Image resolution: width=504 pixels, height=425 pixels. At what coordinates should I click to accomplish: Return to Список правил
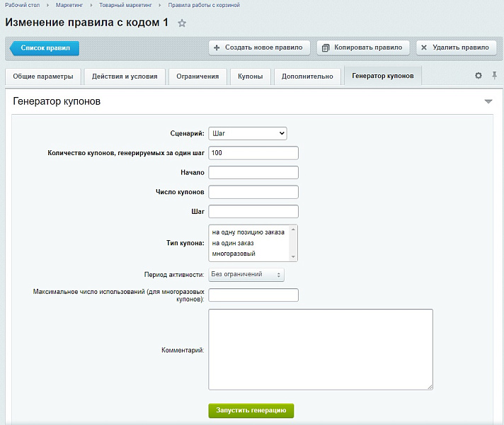click(45, 48)
